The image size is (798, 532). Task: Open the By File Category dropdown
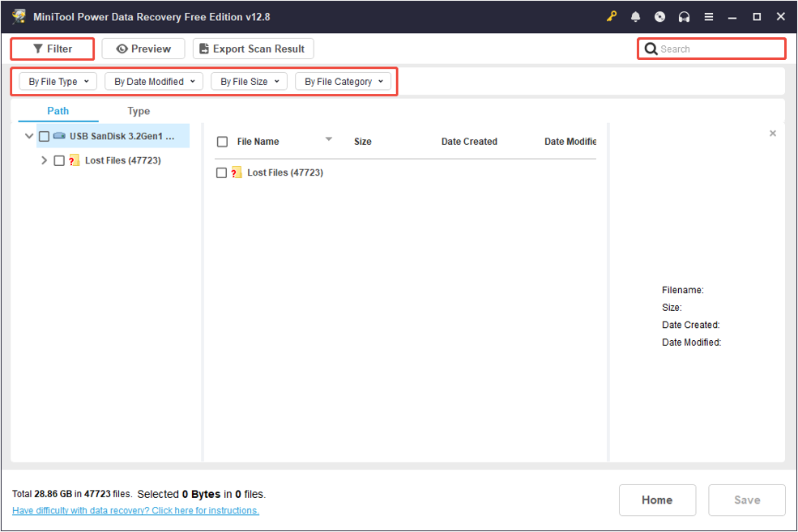[344, 81]
